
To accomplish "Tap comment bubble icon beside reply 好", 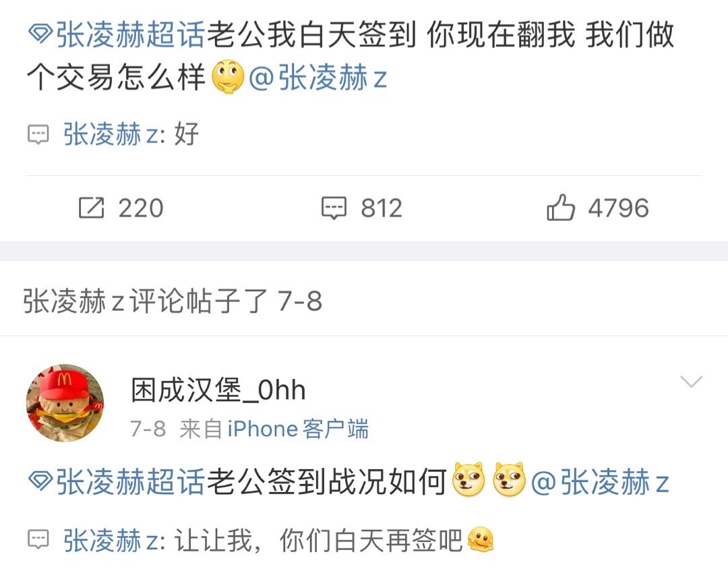I will pos(38,135).
